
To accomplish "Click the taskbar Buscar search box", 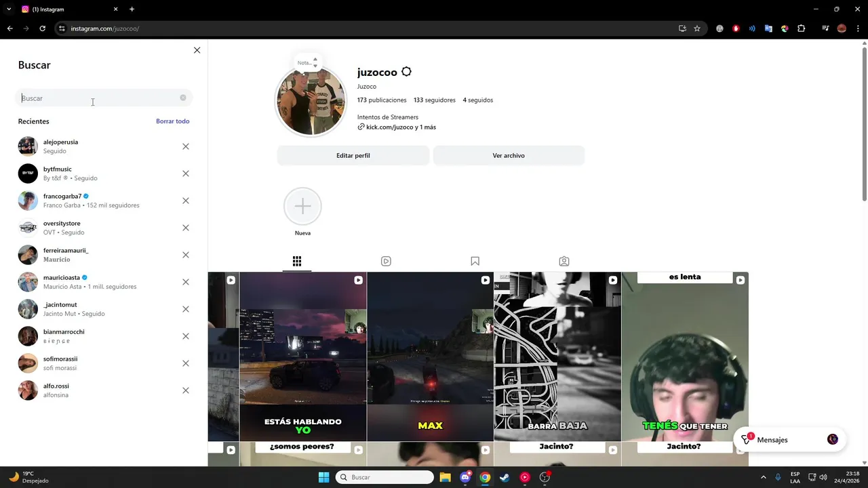I will 384,477.
